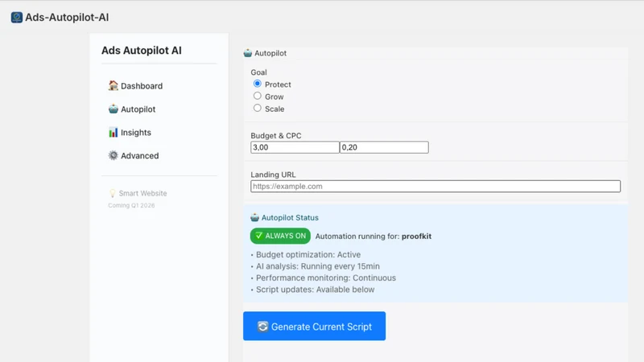Viewport: 644px width, 362px height.
Task: Click the Ads-Autopilot-AI app logo icon
Action: (x=17, y=17)
